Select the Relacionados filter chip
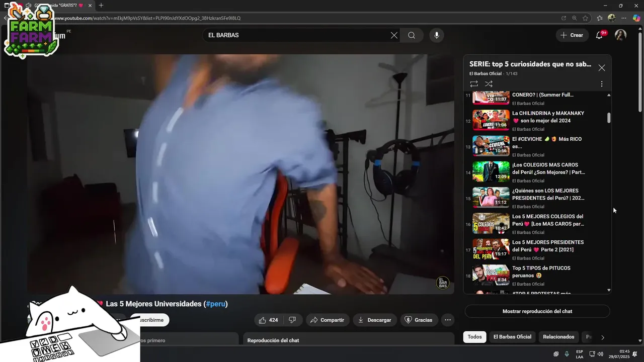This screenshot has height=362, width=644. click(x=558, y=337)
